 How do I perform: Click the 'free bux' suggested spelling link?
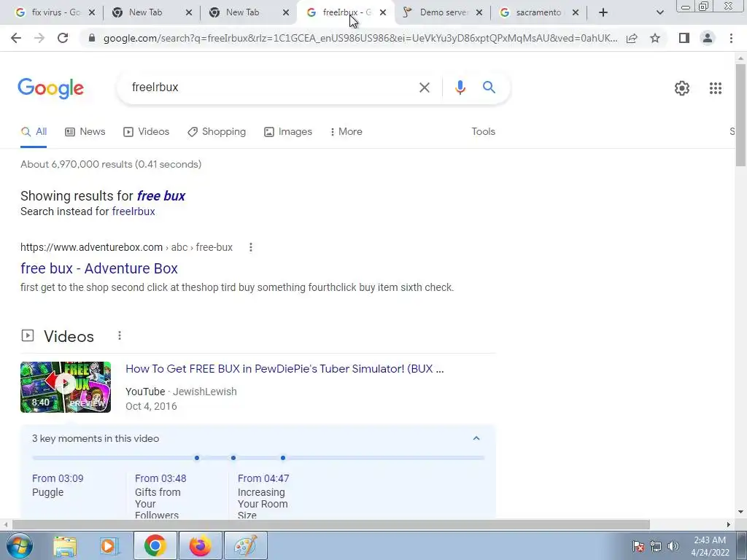tap(161, 195)
